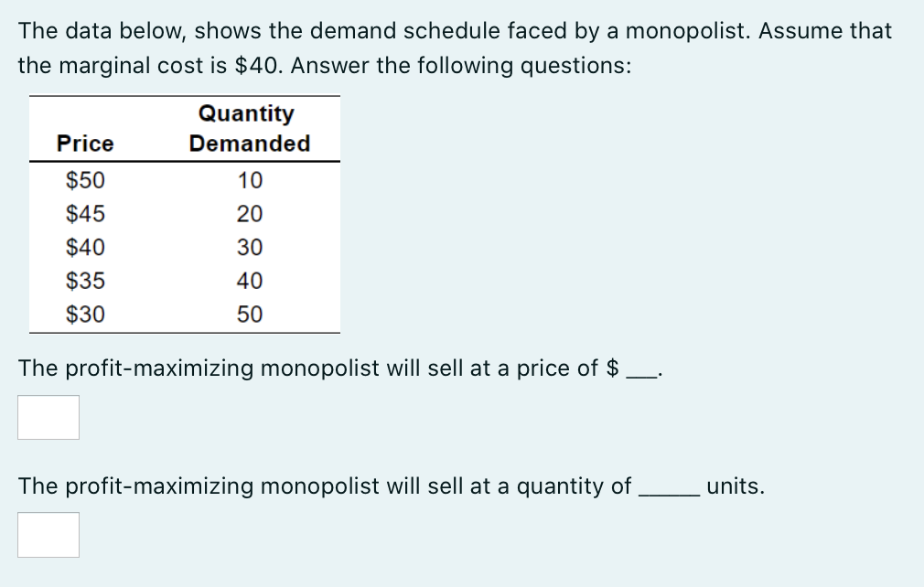The height and width of the screenshot is (587, 924).
Task: Select the $50 price cell
Action: click(x=86, y=180)
